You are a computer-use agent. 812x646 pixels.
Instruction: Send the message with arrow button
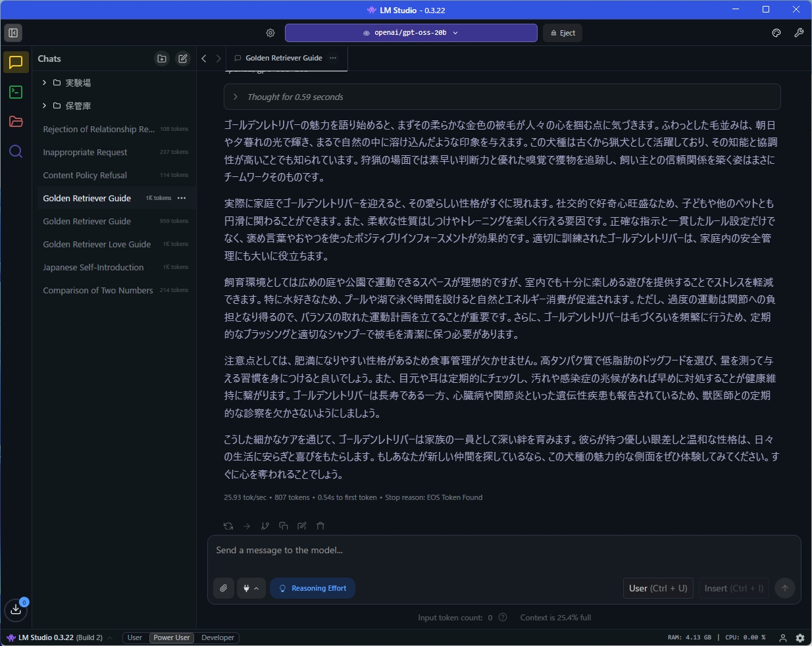click(785, 588)
